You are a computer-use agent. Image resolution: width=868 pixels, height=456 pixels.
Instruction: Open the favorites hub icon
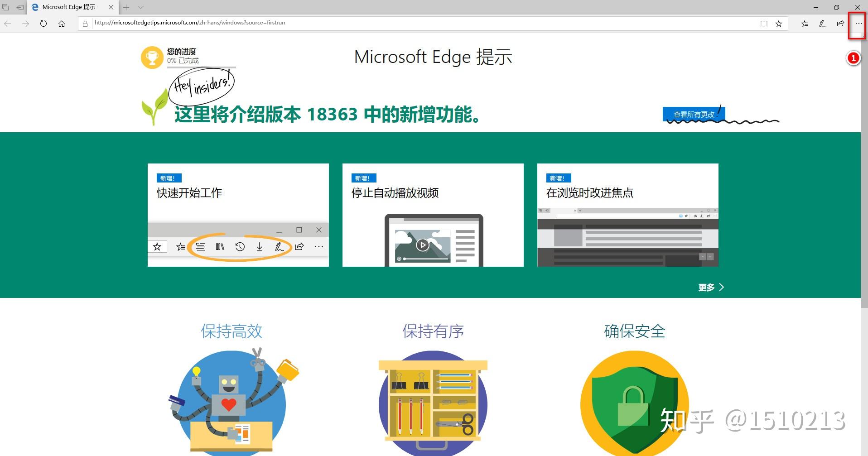coord(805,24)
